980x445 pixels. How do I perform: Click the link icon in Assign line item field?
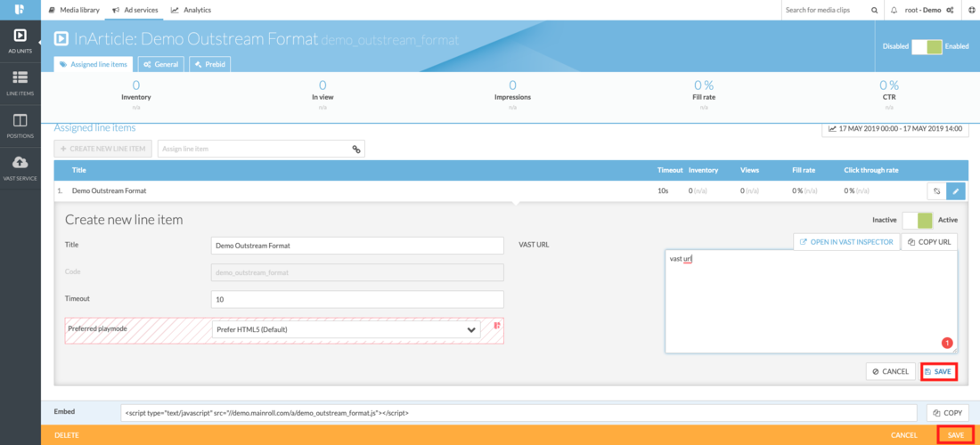pyautogui.click(x=356, y=150)
